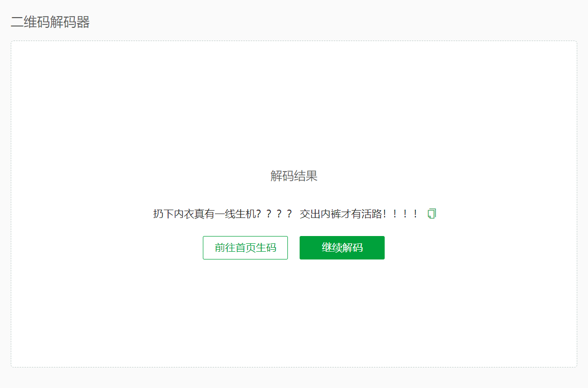Go to homepage via 前往首页生码 button
Viewport: 588px width, 388px height.
tap(245, 248)
